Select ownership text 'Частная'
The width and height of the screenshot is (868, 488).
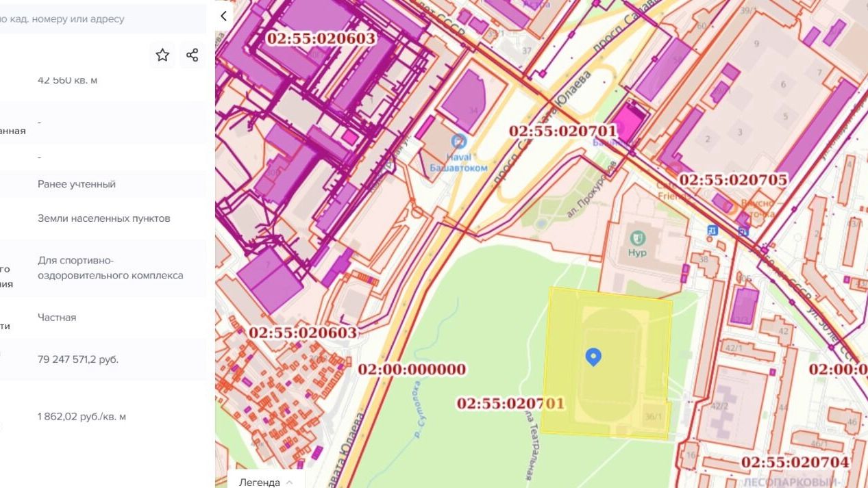click(57, 318)
